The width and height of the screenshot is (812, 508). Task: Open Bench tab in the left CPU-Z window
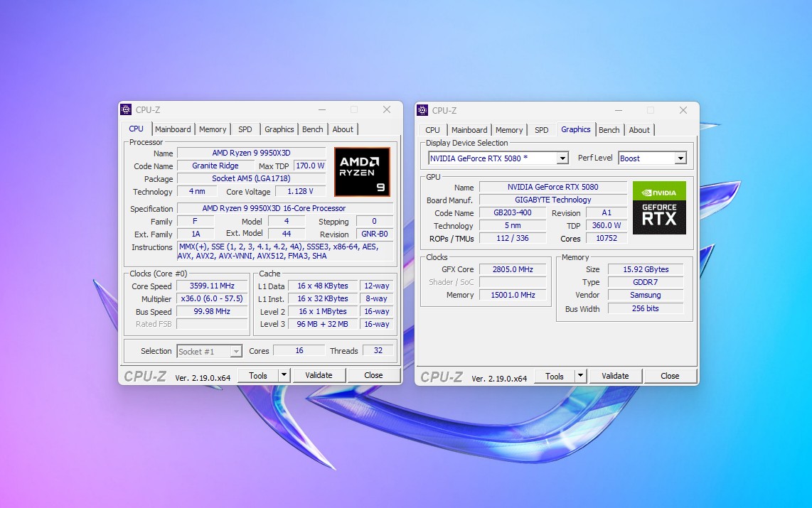point(313,129)
